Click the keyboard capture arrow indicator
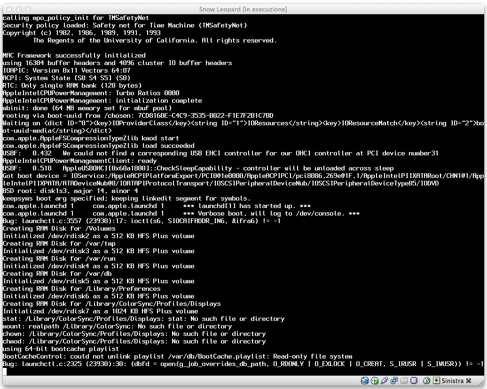Viewport: 487px width, 389px height. 436,380
